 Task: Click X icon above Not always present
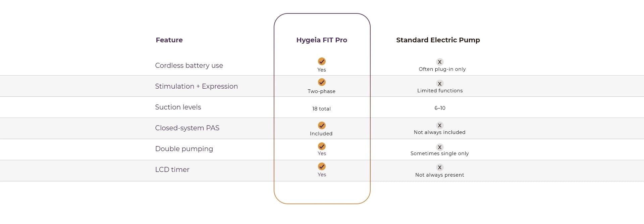[440, 167]
